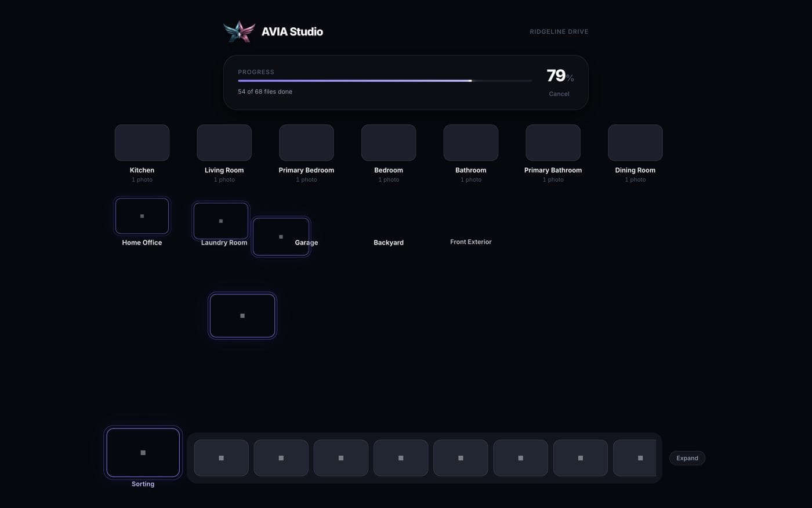Click the "1 photo" count under Dining Room
This screenshot has height=508, width=812.
click(635, 180)
